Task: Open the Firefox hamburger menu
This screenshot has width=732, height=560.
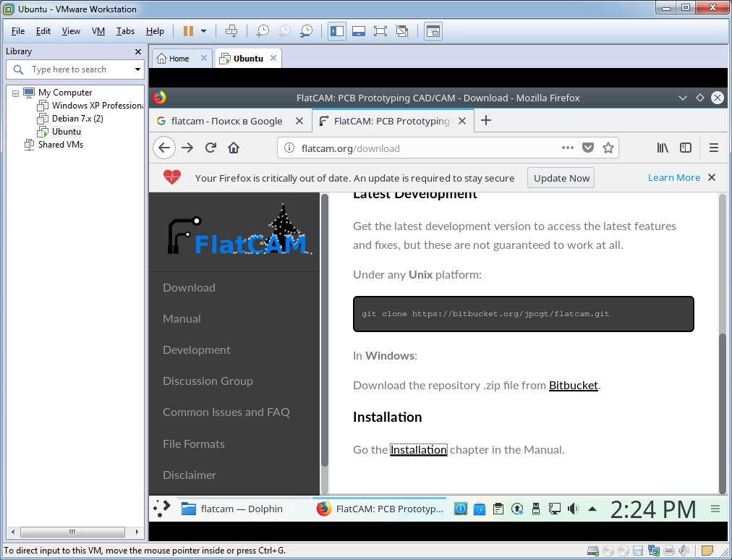Action: click(x=714, y=148)
